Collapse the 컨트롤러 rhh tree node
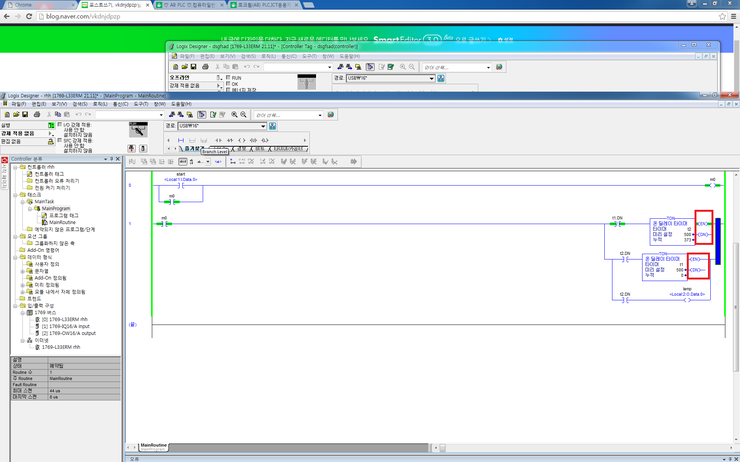This screenshot has width=740, height=462. point(15,167)
